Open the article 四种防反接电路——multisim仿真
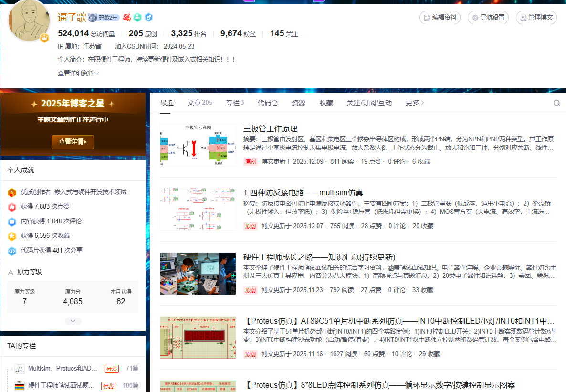The height and width of the screenshot is (392, 566). [303, 192]
